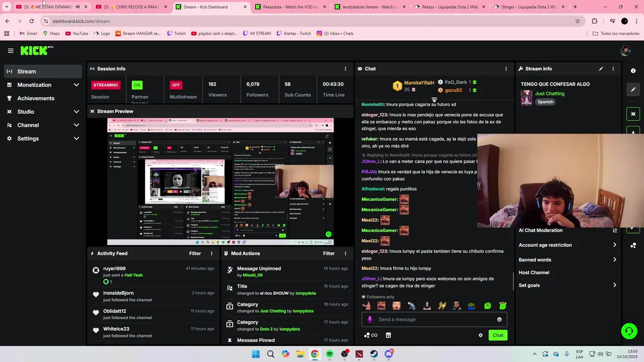Open Account age restriction settings
Screen dimensions: 644x362
pos(568,245)
